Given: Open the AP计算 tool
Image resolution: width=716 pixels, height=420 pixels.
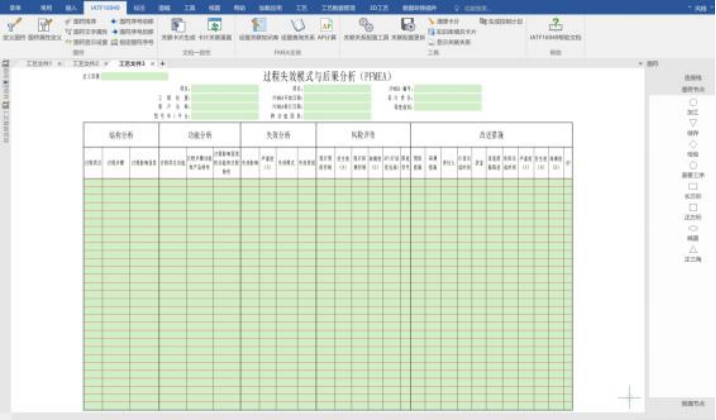Looking at the screenshot, I should click(326, 24).
